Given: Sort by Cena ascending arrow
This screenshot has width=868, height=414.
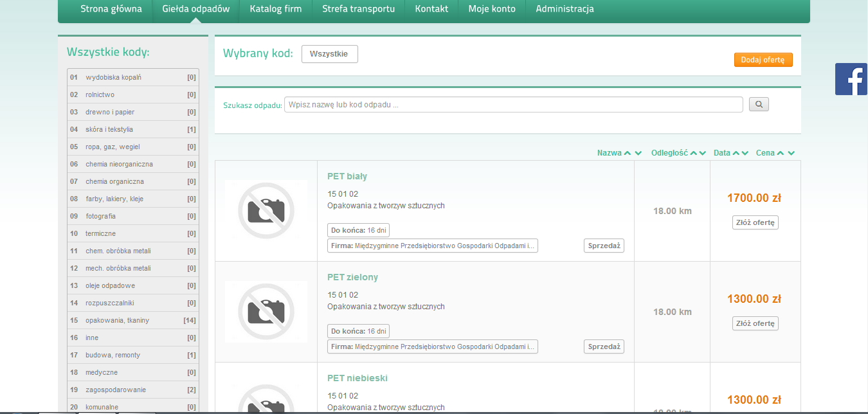Looking at the screenshot, I should 781,153.
